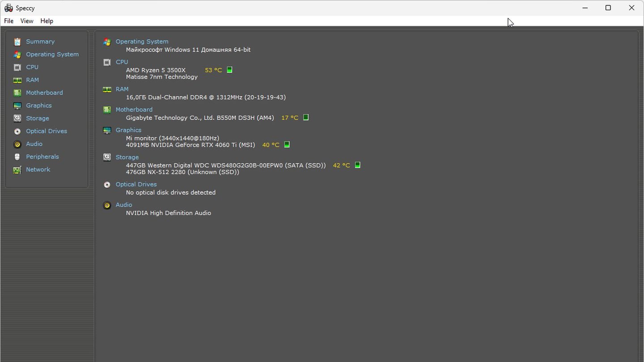The width and height of the screenshot is (644, 362).
Task: Select Audio label in the sidebar
Action: 34,144
